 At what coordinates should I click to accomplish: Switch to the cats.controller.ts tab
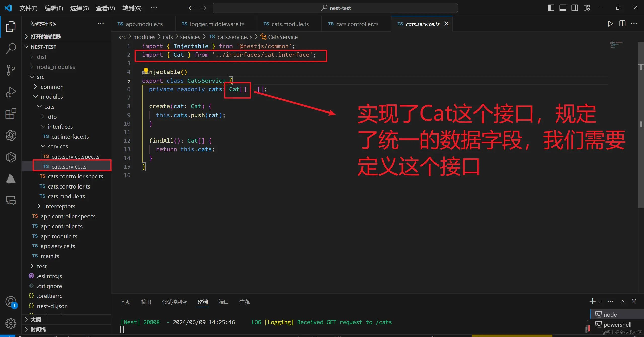pyautogui.click(x=356, y=24)
